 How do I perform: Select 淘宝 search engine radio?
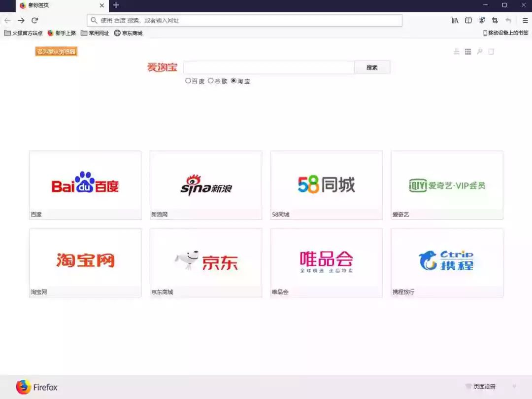[x=233, y=81]
